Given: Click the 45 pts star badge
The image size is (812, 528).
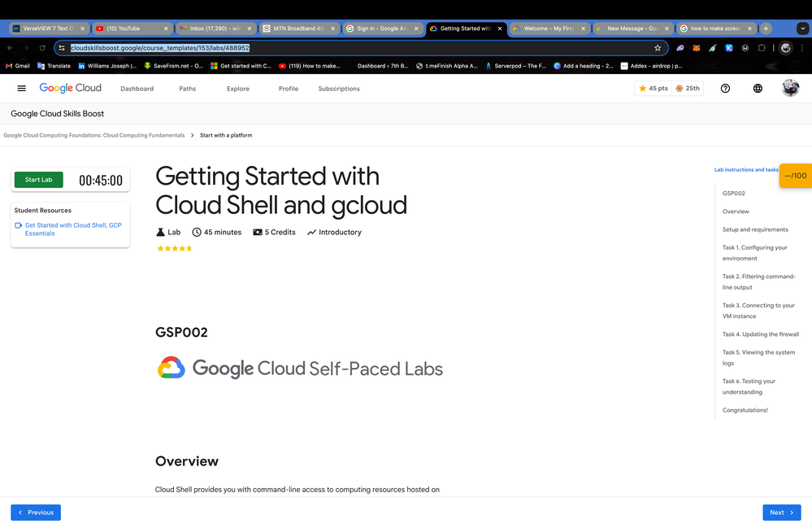Looking at the screenshot, I should click(x=653, y=89).
